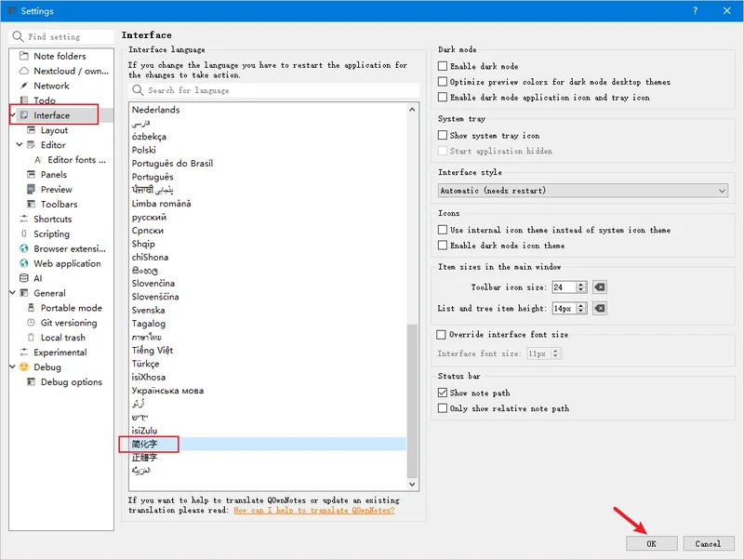744x560 pixels.
Task: Click the Debug options icon
Action: point(31,381)
